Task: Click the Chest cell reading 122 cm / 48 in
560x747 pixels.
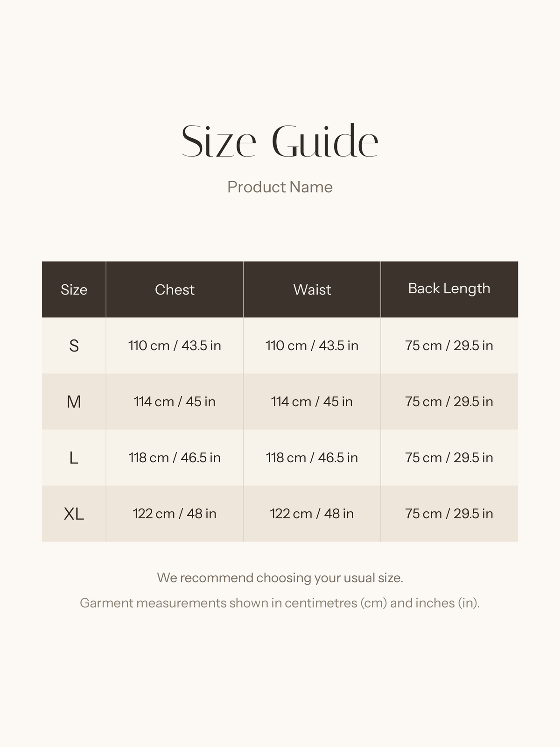Action: pos(175,514)
